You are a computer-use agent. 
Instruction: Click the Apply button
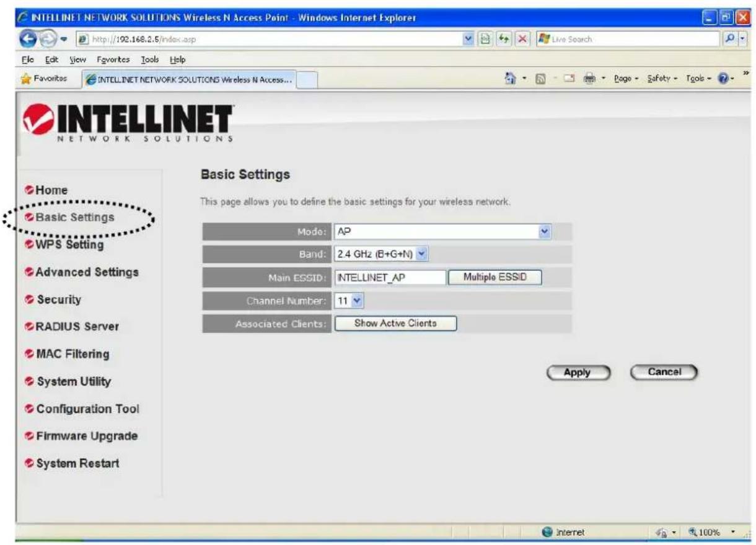[578, 373]
